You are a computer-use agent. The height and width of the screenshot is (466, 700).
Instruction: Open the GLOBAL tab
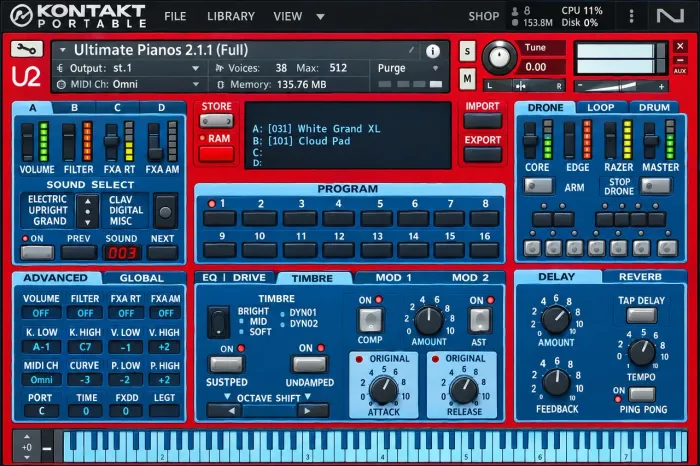click(x=142, y=278)
